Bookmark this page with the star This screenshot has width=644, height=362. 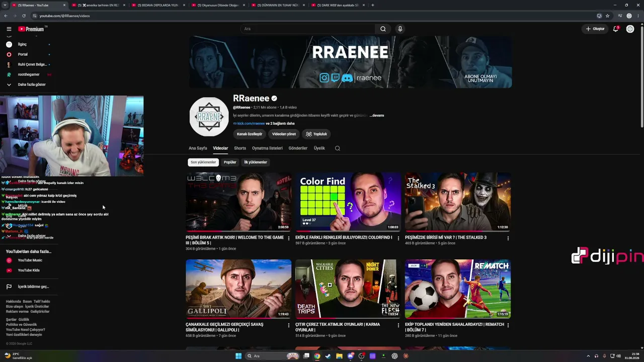[x=607, y=16]
